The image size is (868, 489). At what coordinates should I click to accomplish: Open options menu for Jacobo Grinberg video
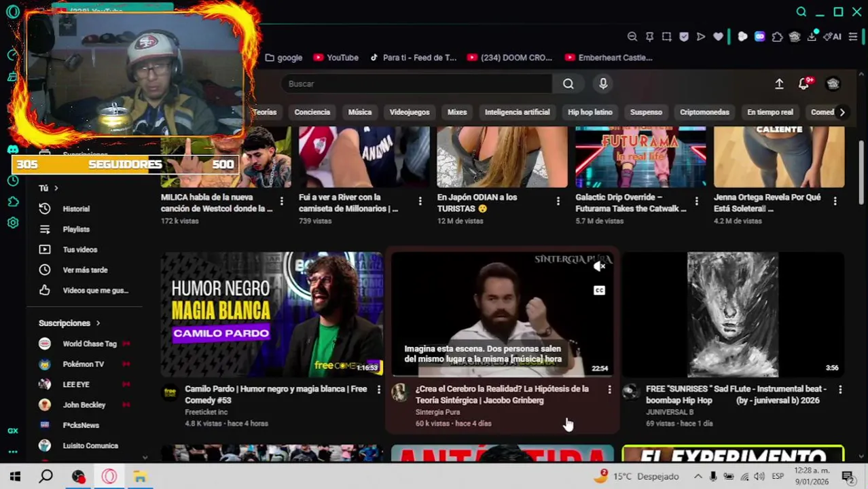coord(609,390)
